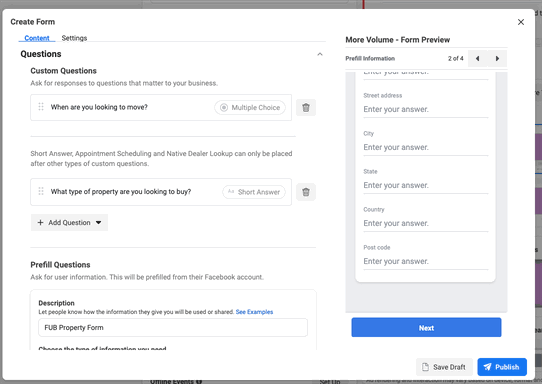
Task: Click the Country answer field
Action: [x=426, y=223]
